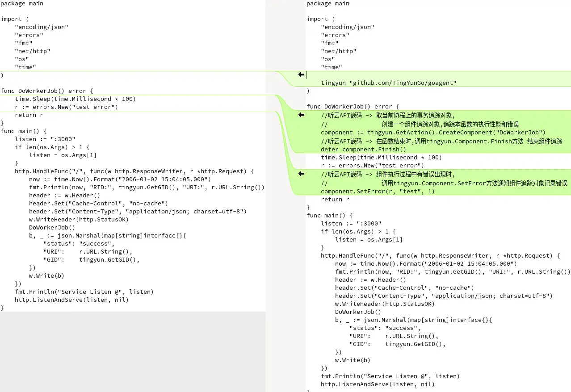This screenshot has width=571, height=392.
Task: Click "package main" in the right pane
Action: [x=328, y=4]
